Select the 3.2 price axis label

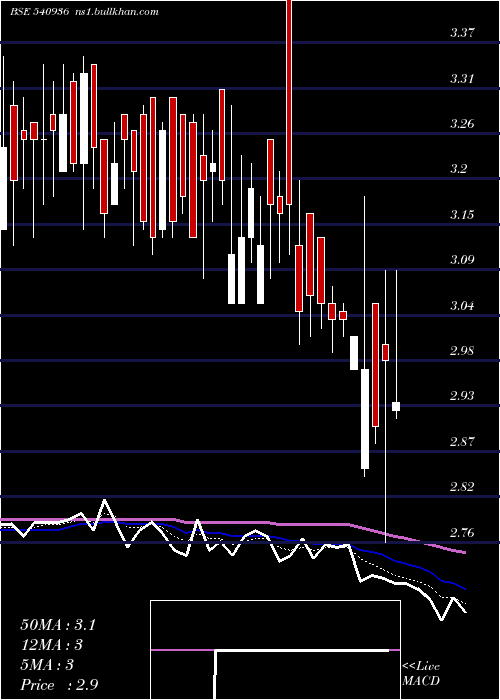[x=459, y=169]
